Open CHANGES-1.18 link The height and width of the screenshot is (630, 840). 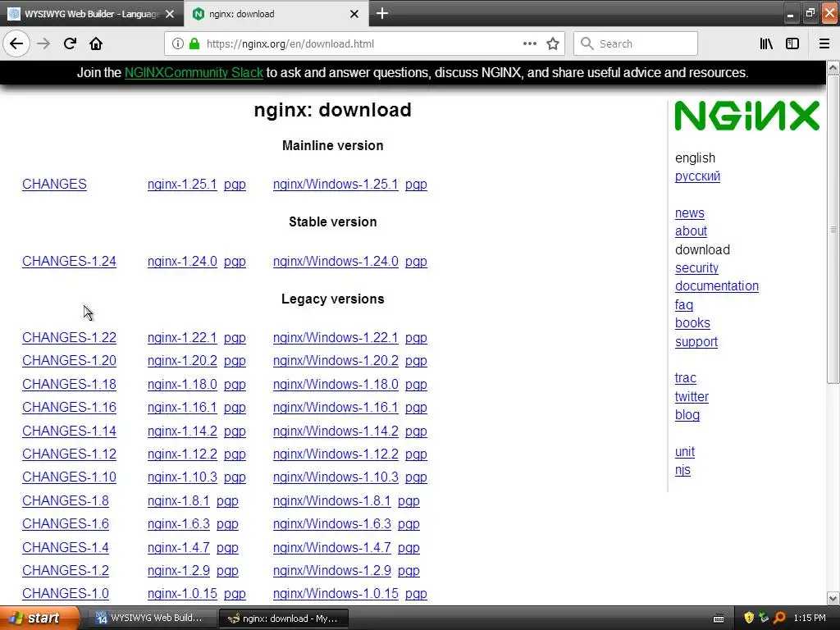coord(69,385)
